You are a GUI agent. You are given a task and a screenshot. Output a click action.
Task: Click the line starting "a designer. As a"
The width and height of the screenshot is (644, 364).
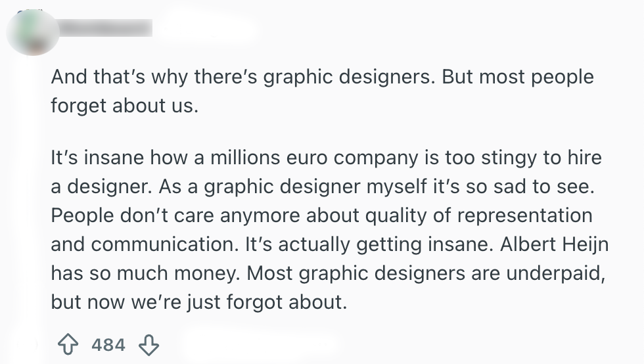coord(322,188)
